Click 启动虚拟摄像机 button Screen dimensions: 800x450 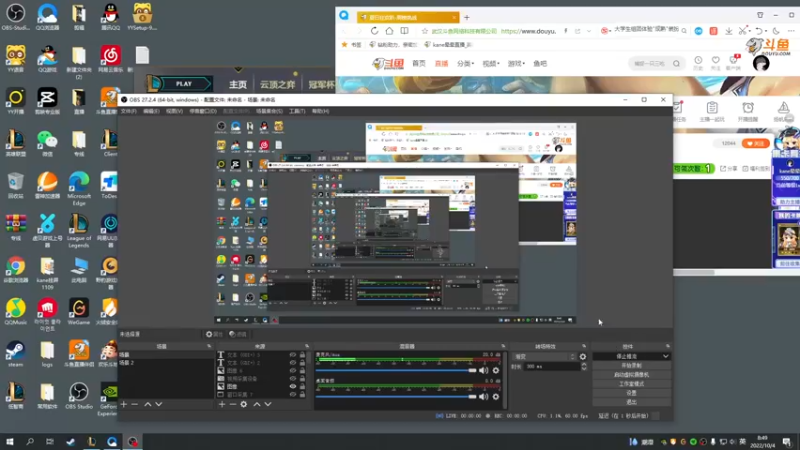(631, 374)
